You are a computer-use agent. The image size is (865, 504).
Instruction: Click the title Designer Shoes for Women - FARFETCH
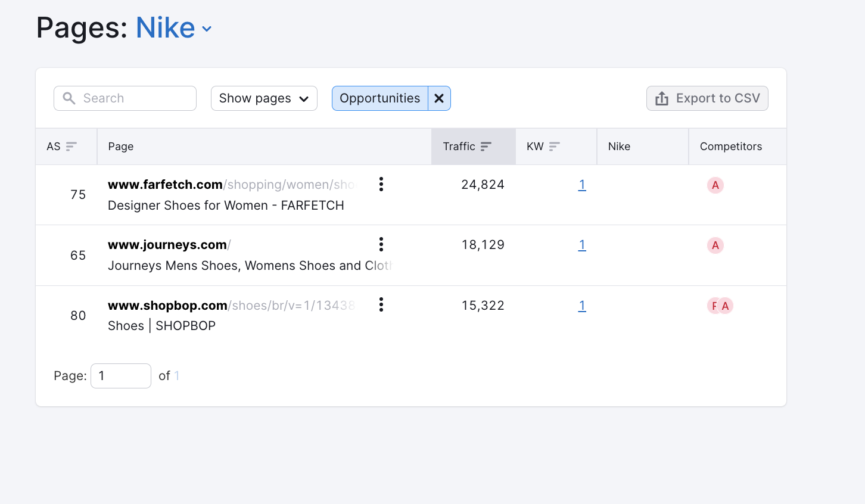pyautogui.click(x=226, y=206)
